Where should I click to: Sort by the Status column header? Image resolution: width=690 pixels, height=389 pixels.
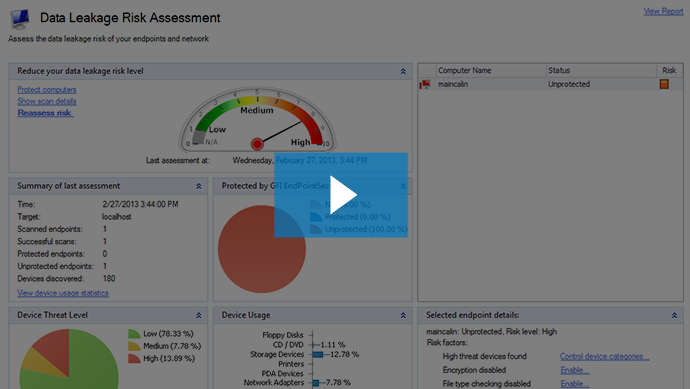click(601, 70)
